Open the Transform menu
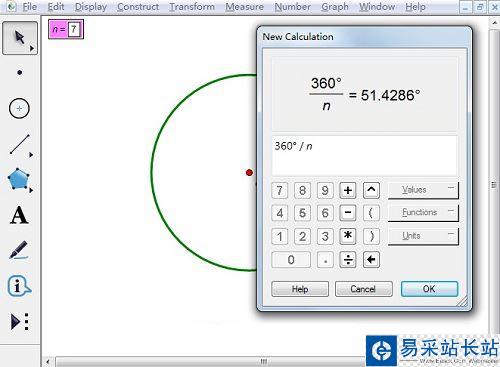500x367 pixels. tap(192, 7)
